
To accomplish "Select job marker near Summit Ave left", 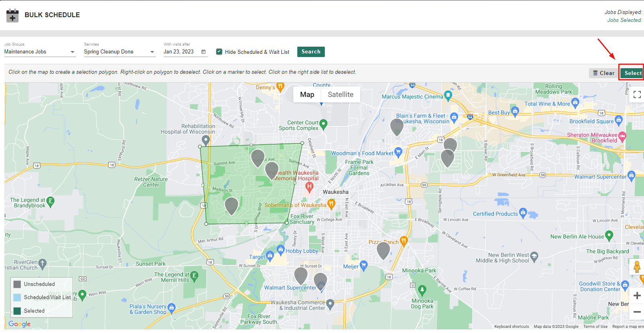I will [258, 158].
